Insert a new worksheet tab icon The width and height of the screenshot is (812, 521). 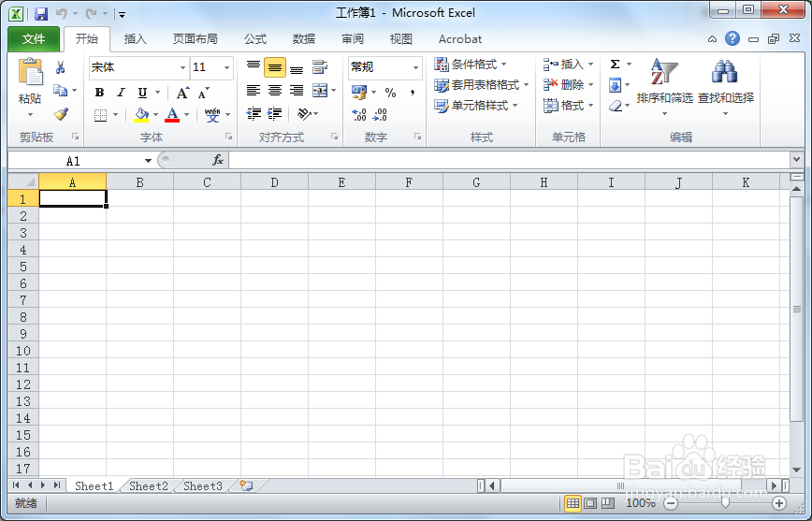(x=246, y=485)
